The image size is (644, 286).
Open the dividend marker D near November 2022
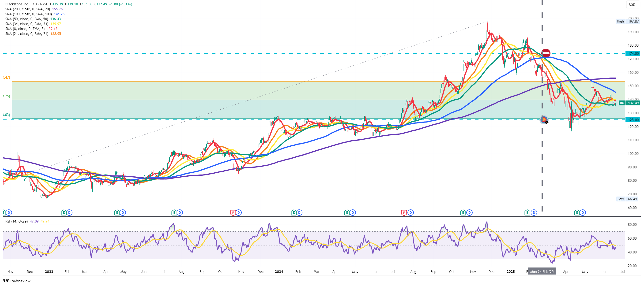9,212
